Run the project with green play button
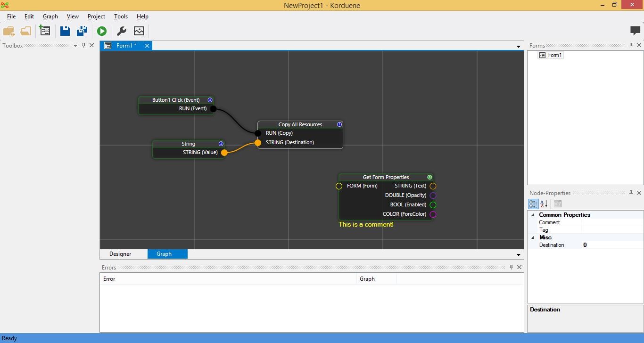 point(102,31)
